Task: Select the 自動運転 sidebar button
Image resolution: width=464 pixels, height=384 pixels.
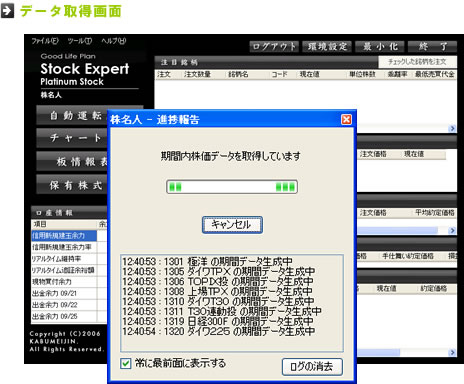Action: (x=72, y=115)
